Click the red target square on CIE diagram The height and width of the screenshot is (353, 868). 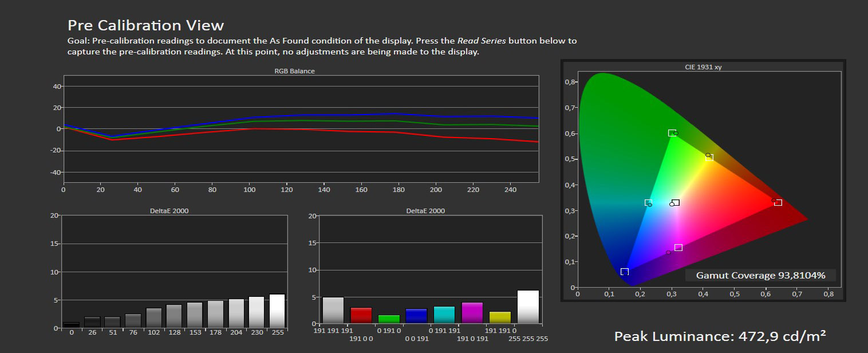tap(778, 202)
